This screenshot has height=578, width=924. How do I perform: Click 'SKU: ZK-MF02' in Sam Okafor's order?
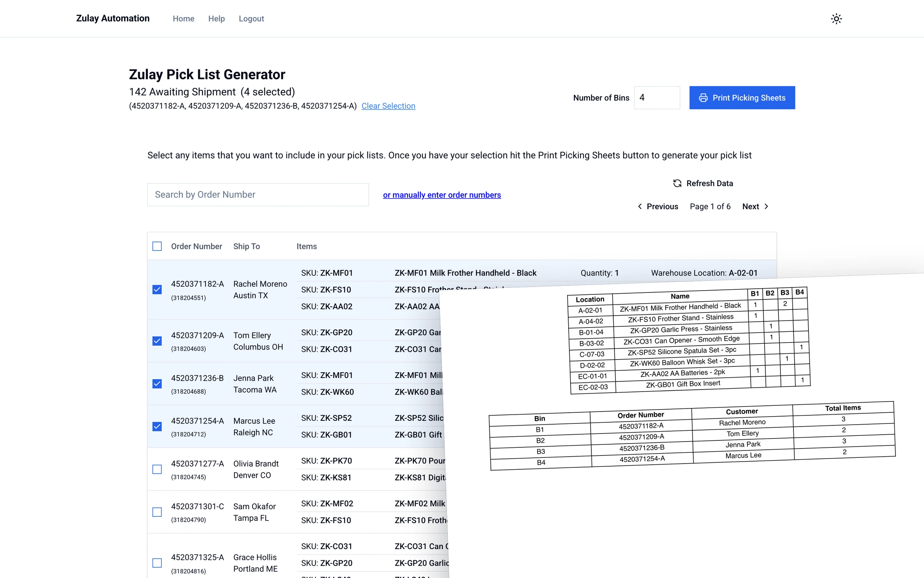click(x=327, y=503)
